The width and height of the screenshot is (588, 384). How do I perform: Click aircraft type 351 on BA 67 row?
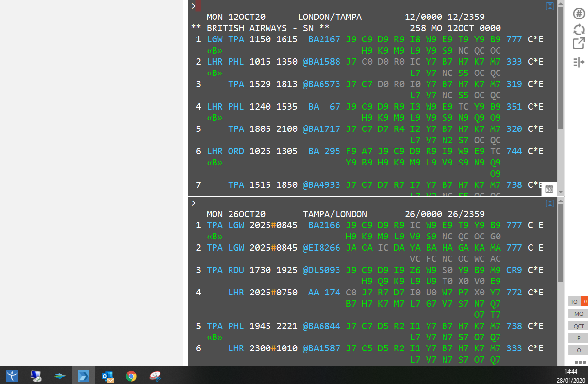pyautogui.click(x=514, y=107)
